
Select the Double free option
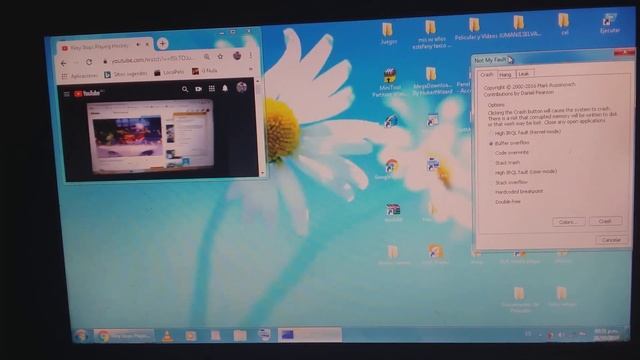pyautogui.click(x=505, y=202)
